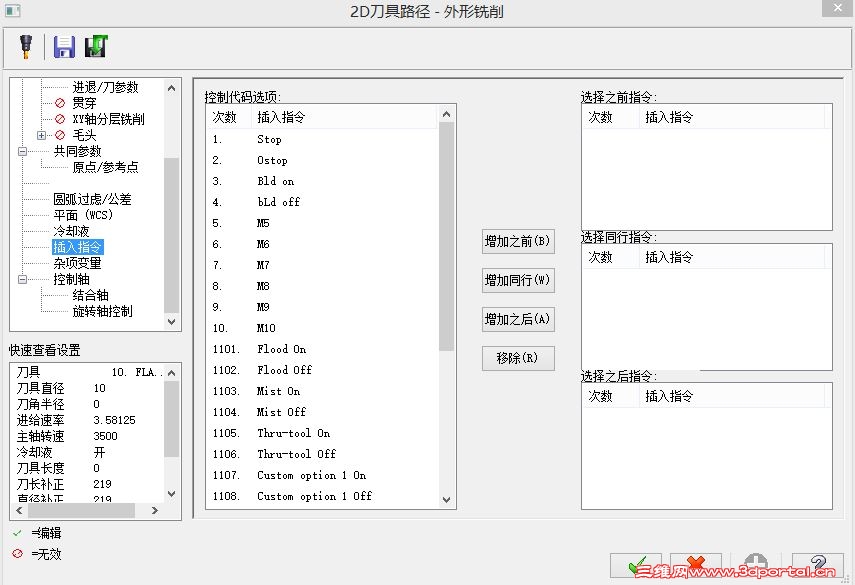Select the Stop command row
This screenshot has height=585, width=855.
click(322, 140)
